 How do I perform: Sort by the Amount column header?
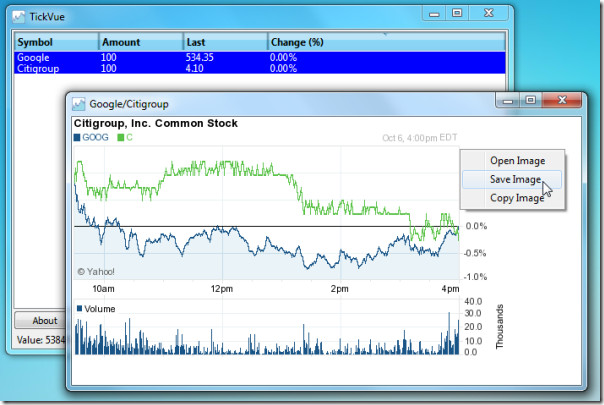(x=141, y=42)
